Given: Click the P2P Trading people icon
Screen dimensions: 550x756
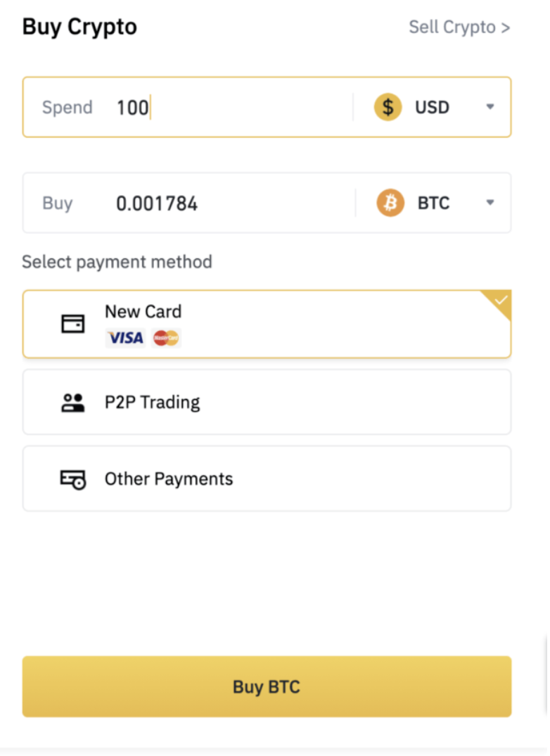Looking at the screenshot, I should point(72,403).
